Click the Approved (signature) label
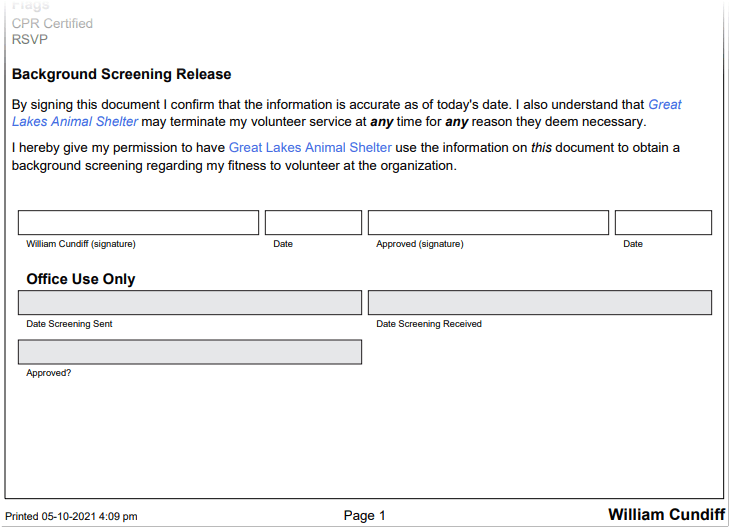 pyautogui.click(x=420, y=244)
